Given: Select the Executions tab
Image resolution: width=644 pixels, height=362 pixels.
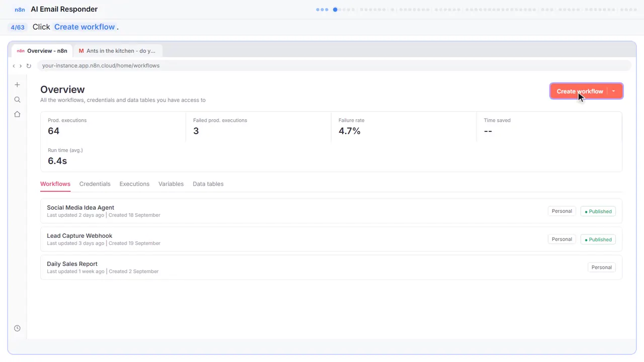Looking at the screenshot, I should [x=134, y=184].
